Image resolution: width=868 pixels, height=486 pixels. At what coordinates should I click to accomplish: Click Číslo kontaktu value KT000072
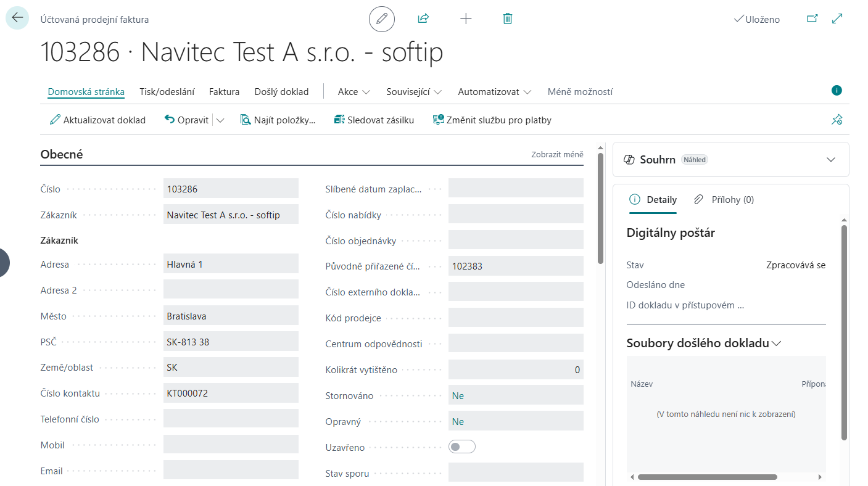pos(231,393)
